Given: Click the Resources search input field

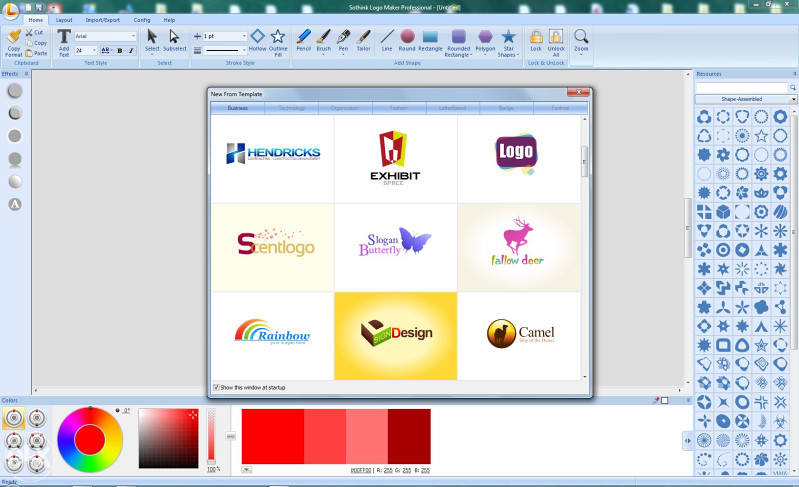Looking at the screenshot, I should [x=742, y=88].
